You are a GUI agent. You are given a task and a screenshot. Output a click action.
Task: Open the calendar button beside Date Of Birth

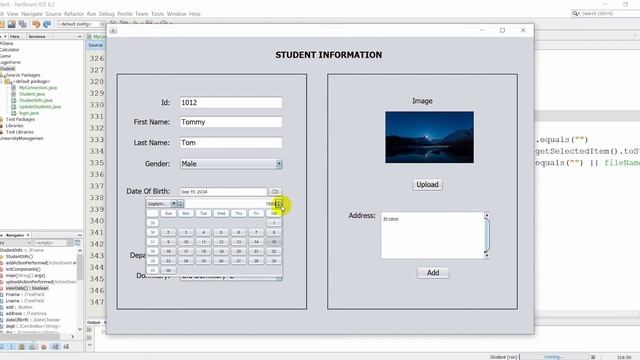pyautogui.click(x=275, y=191)
